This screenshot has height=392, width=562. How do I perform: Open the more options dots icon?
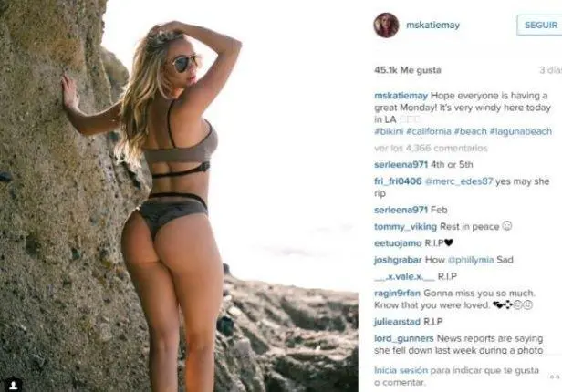click(x=555, y=377)
